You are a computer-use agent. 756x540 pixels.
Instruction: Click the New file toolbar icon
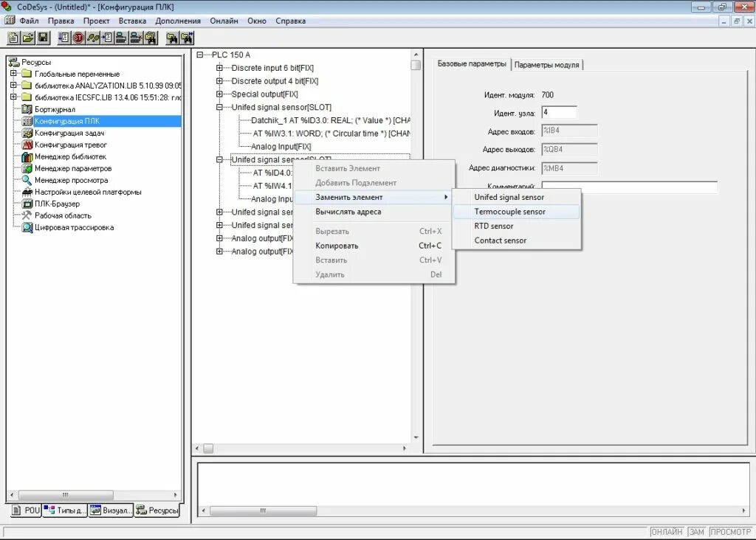[14, 38]
